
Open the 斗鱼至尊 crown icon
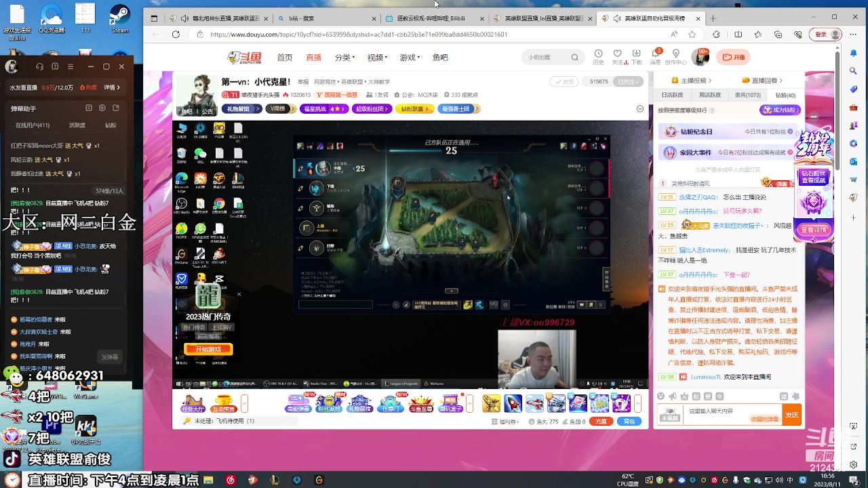[420, 404]
